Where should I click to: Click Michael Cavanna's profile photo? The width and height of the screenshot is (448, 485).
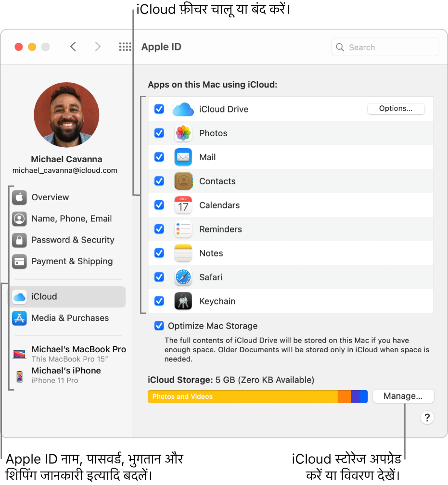click(66, 115)
